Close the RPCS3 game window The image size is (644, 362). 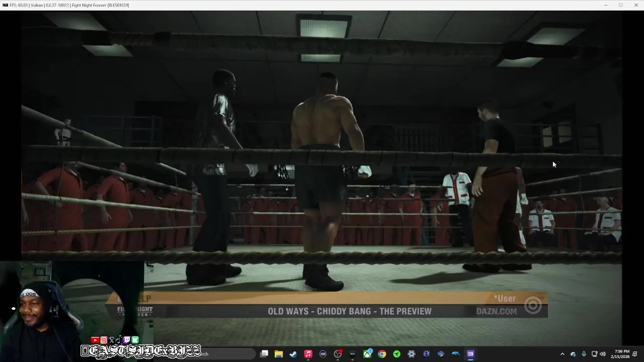[x=635, y=5]
